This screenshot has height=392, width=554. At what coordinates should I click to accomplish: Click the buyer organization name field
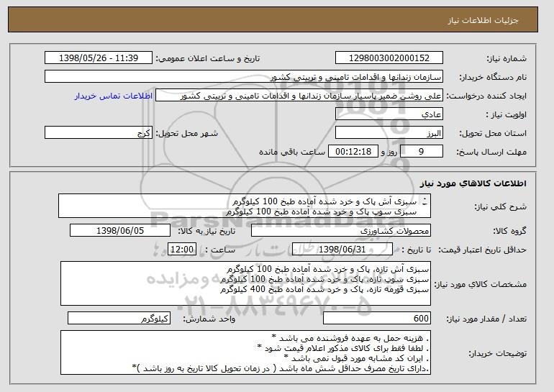tap(244, 77)
